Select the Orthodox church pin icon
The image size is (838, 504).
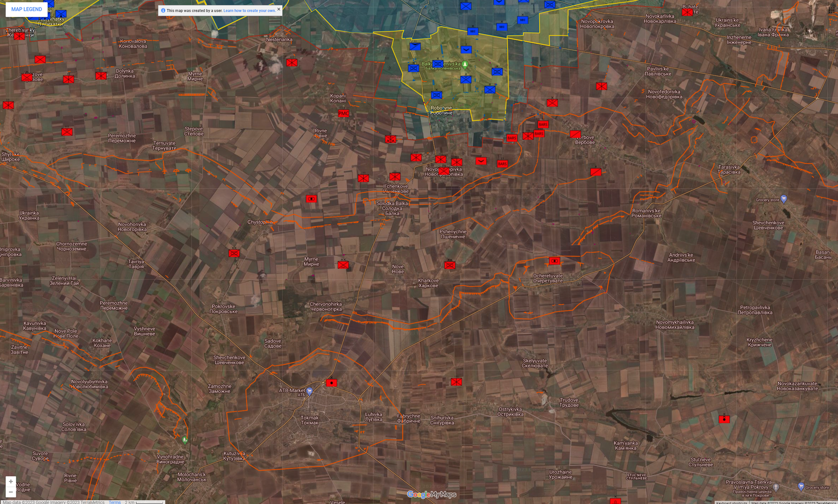[776, 487]
